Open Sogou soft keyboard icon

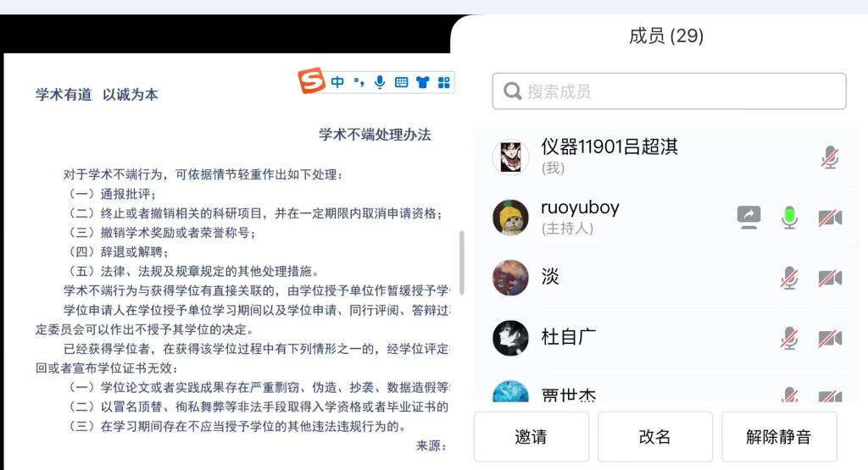pyautogui.click(x=401, y=82)
